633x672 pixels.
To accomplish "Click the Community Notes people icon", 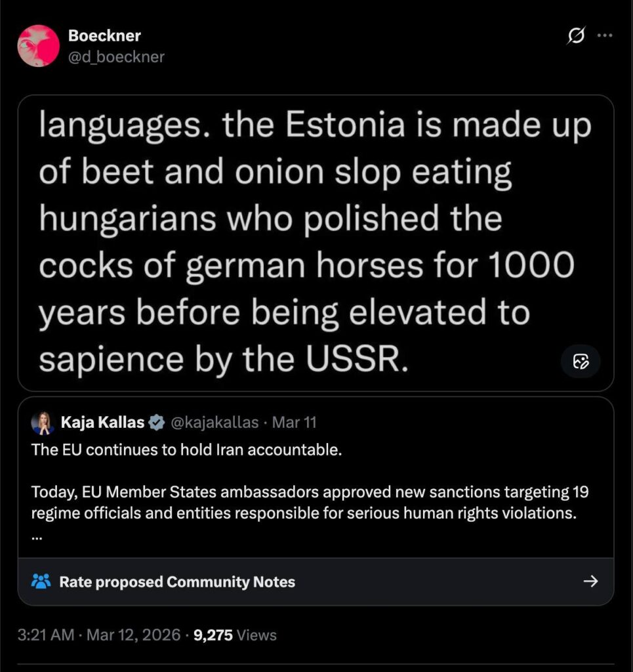I will [x=41, y=581].
